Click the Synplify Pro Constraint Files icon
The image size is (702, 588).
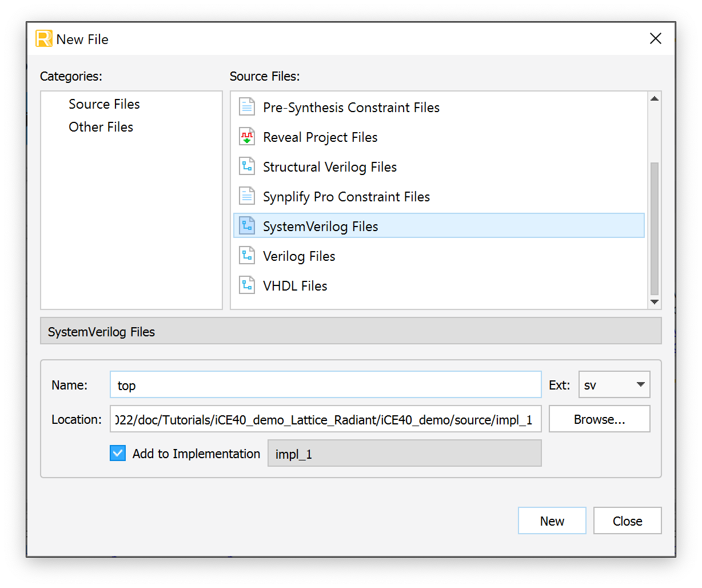click(247, 196)
